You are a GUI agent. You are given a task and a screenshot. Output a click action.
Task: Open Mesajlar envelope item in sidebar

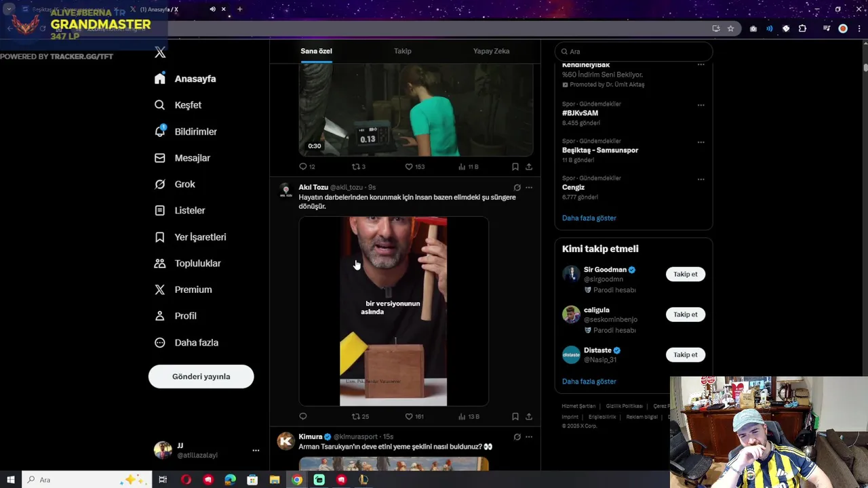pos(182,158)
